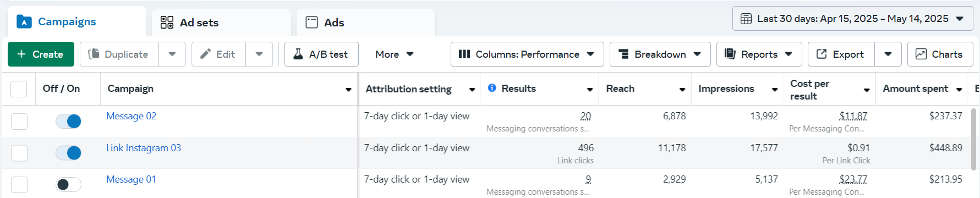Click the Results info icon
980x198 pixels.
(x=492, y=88)
